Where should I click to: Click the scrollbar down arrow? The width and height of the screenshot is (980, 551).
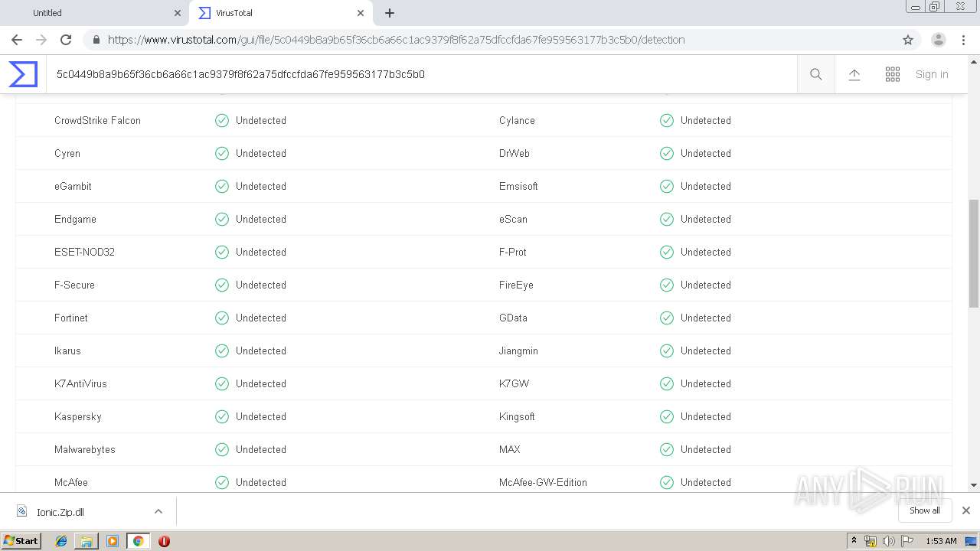[x=974, y=485]
